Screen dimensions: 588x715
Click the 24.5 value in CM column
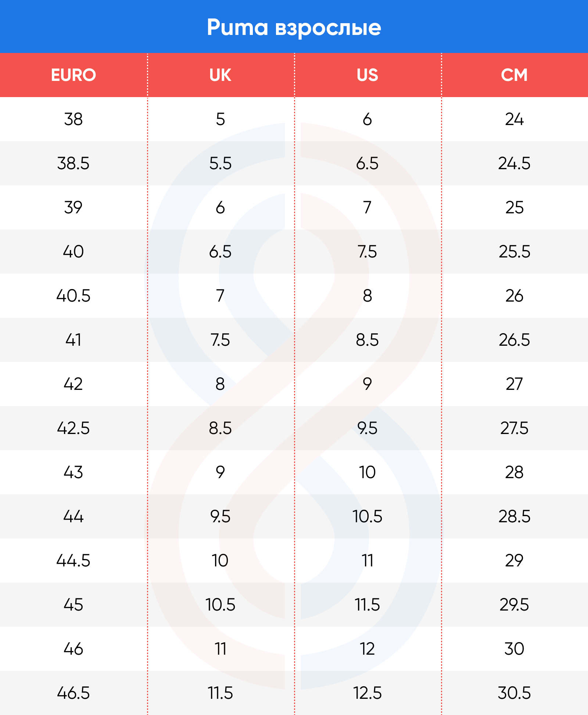pos(514,163)
